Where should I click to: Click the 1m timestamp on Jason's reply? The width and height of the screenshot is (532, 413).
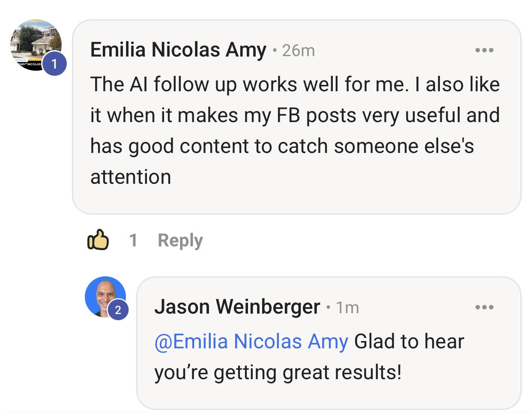coord(347,308)
